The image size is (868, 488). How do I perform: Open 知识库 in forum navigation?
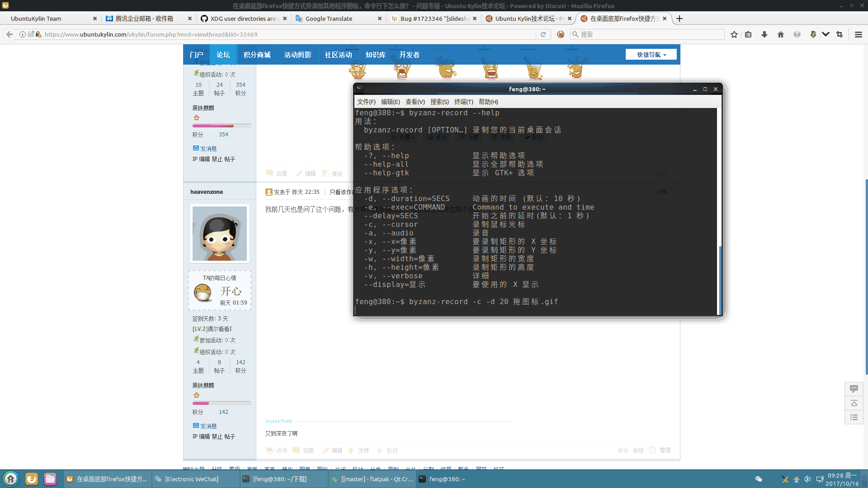(x=375, y=55)
